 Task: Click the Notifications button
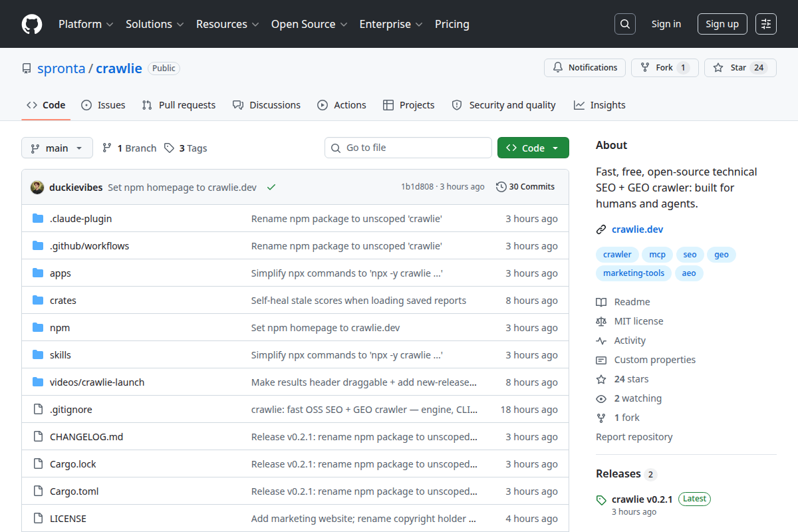pos(585,67)
